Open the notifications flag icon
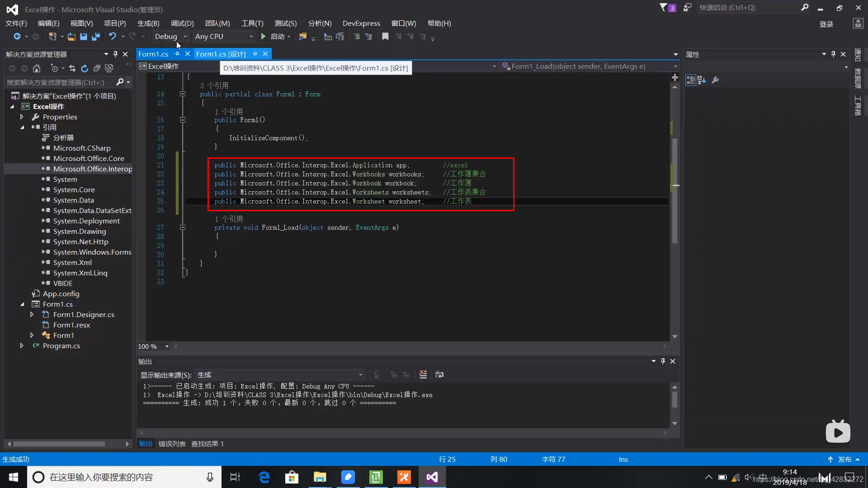Screen dimensions: 868x488 (x=667, y=8)
